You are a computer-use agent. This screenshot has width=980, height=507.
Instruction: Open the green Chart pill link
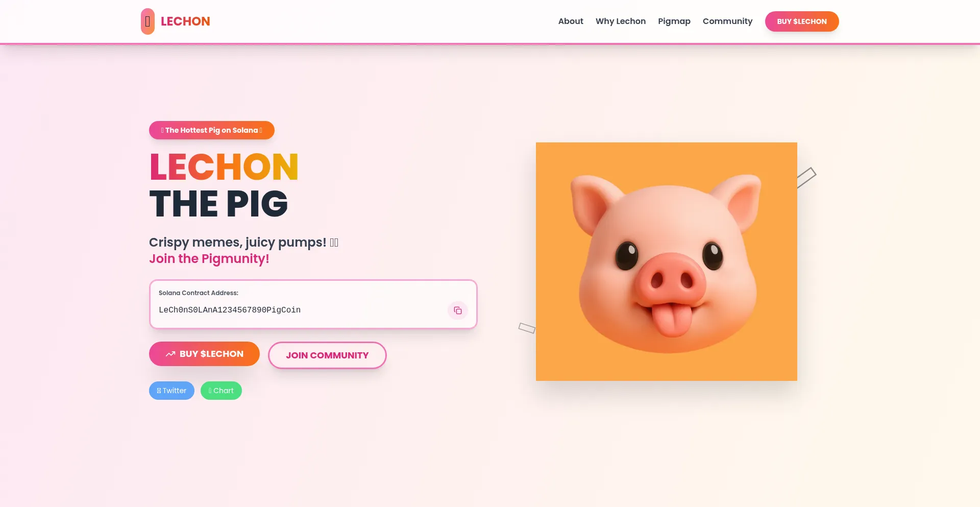tap(221, 391)
